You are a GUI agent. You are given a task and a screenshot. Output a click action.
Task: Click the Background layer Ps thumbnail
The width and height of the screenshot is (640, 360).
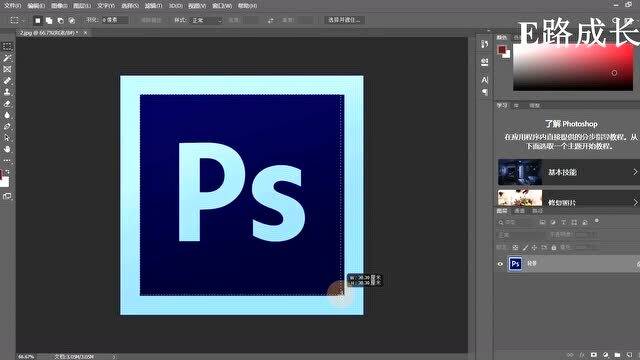click(515, 264)
